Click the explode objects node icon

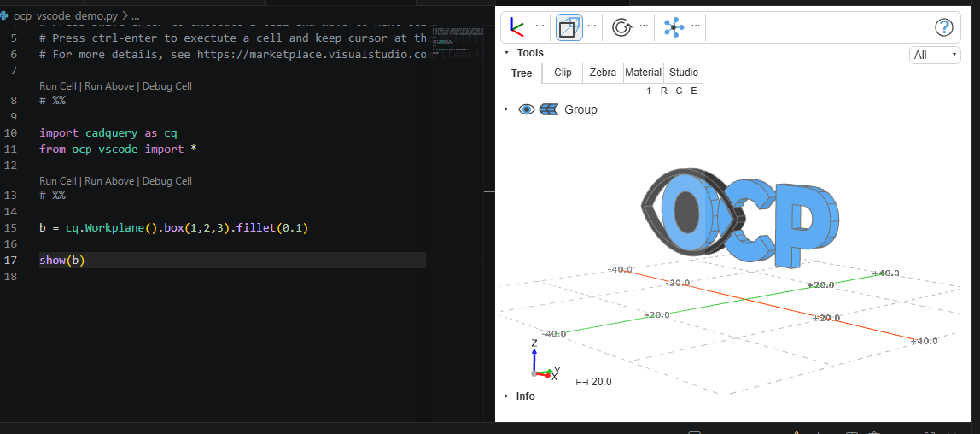coord(674,27)
